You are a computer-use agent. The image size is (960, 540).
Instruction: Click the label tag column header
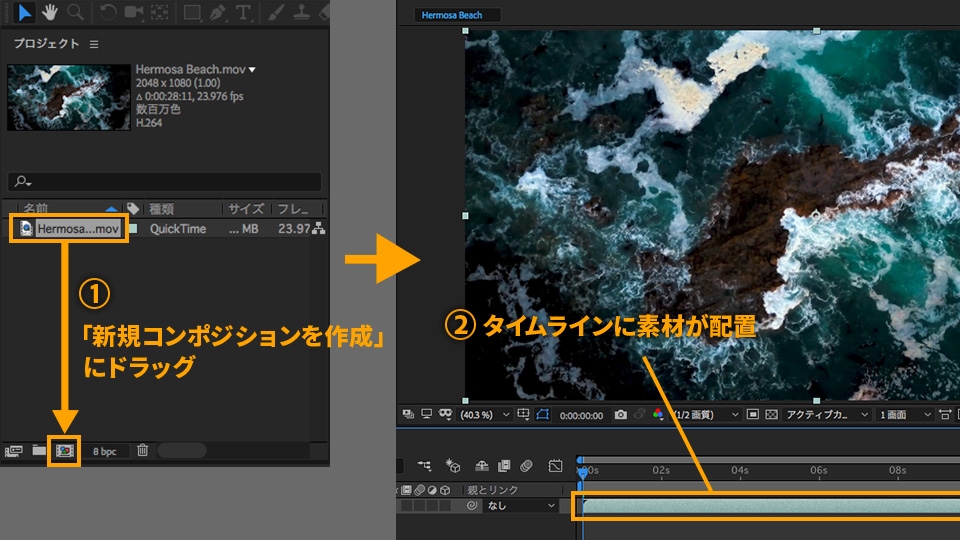tap(132, 209)
